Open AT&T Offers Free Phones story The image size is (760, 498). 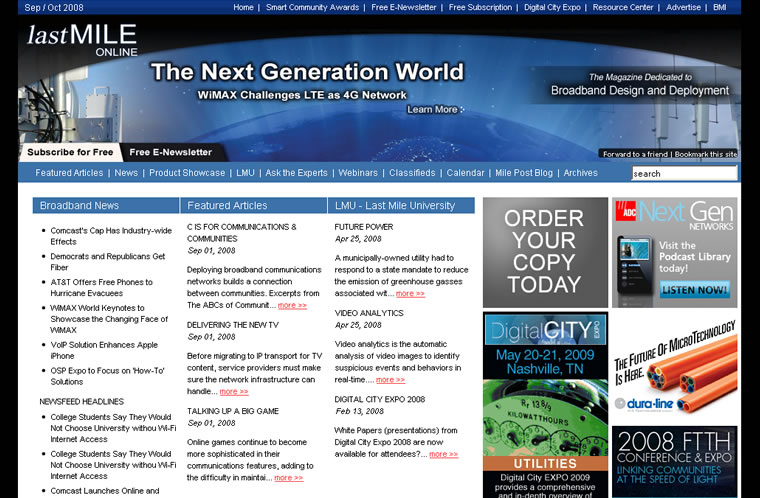(101, 288)
